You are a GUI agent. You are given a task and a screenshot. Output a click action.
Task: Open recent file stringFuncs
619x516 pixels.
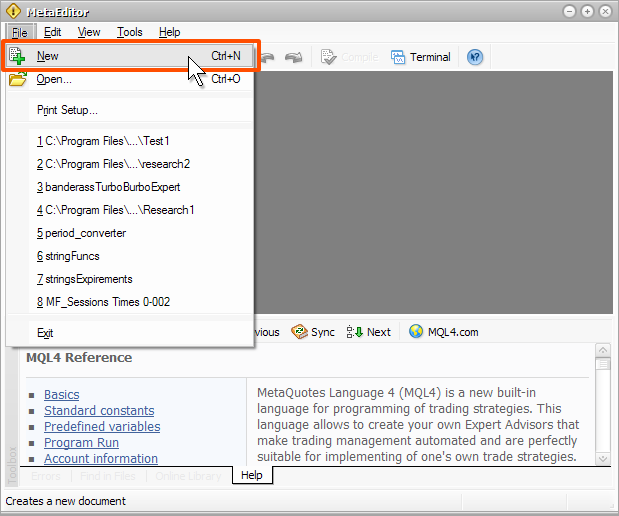pos(130,256)
